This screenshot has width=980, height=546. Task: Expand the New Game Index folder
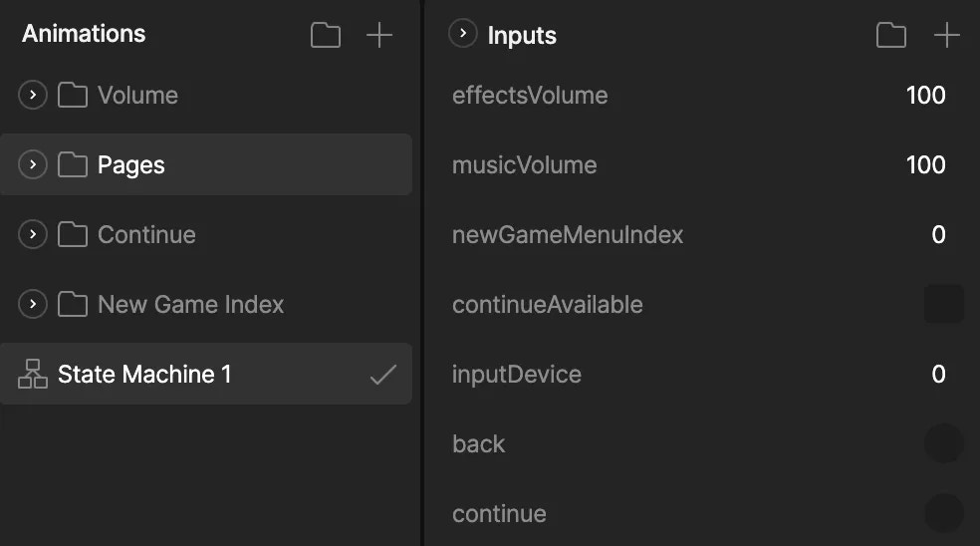pyautogui.click(x=33, y=305)
